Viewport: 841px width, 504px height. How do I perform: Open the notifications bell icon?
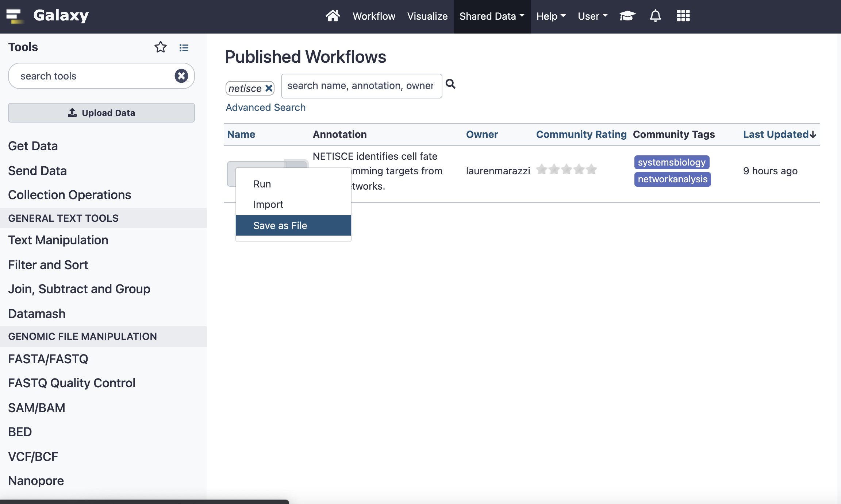(x=655, y=16)
